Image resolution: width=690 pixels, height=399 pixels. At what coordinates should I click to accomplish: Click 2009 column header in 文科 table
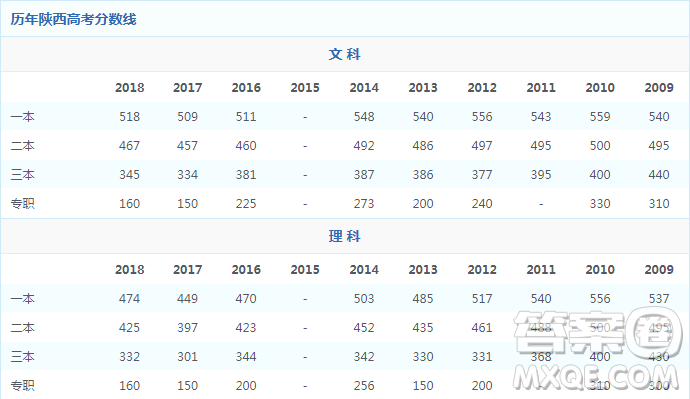(x=659, y=88)
